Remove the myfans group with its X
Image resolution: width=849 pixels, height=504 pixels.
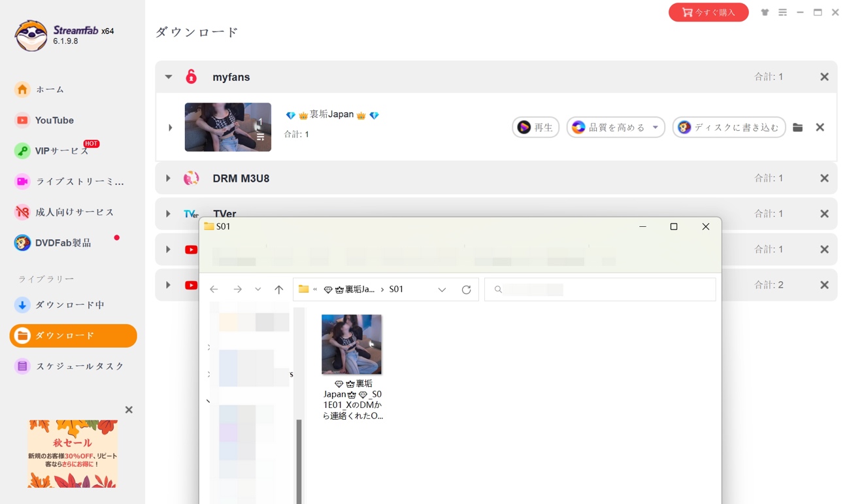(x=824, y=76)
